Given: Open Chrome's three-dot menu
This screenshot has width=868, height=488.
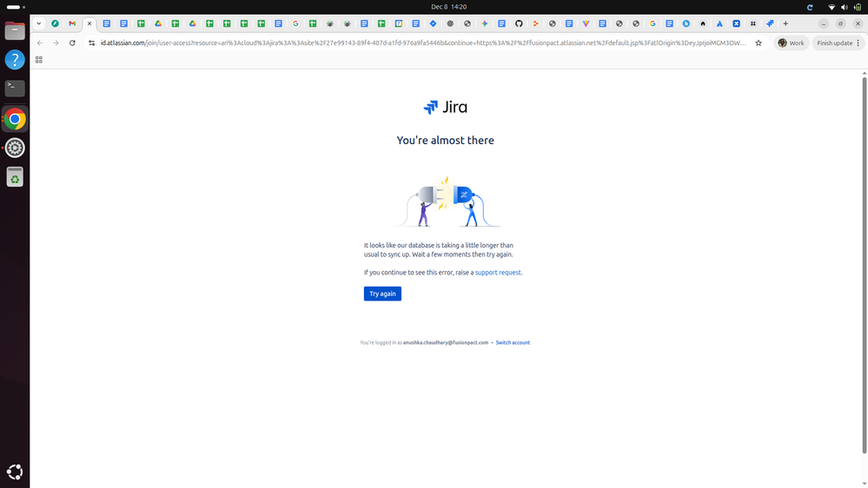Looking at the screenshot, I should coord(858,43).
